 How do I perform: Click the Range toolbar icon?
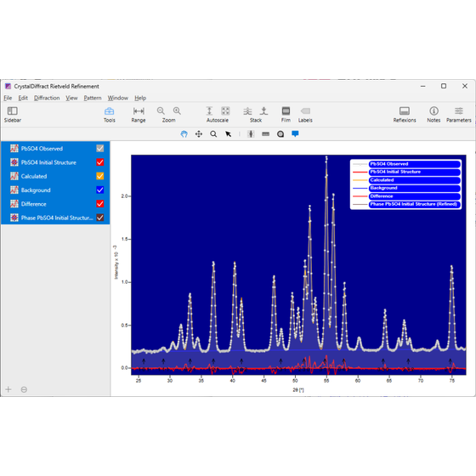(139, 111)
